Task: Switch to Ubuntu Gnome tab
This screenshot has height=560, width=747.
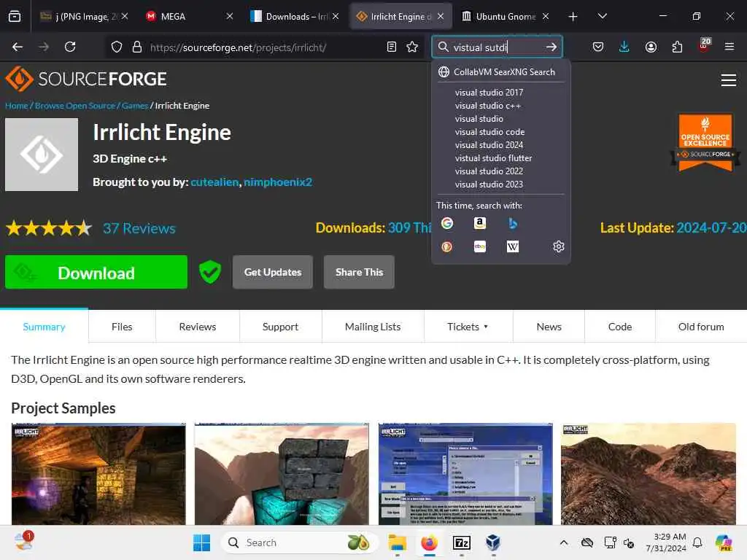Action: tap(506, 17)
